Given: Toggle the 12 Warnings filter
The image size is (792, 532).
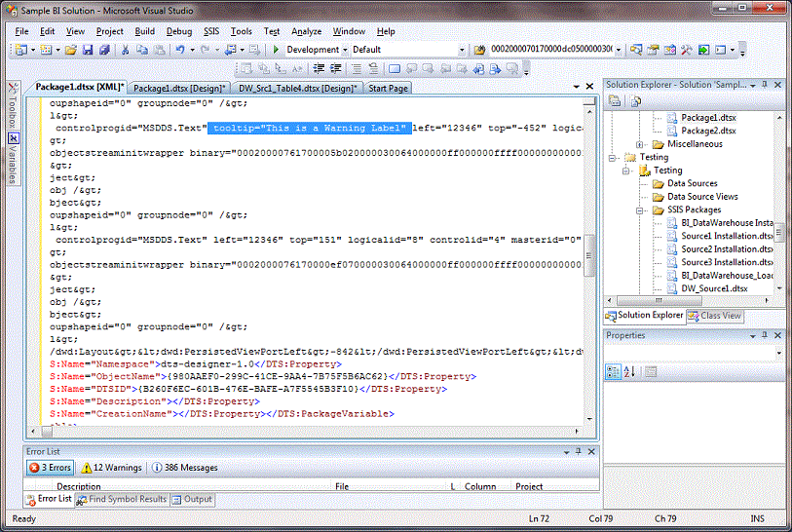Looking at the screenshot, I should (112, 468).
